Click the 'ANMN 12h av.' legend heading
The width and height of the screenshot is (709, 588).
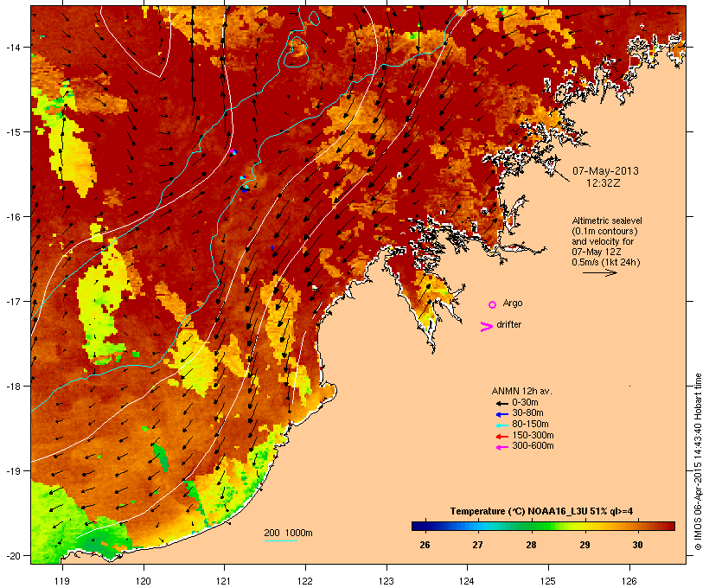(521, 391)
